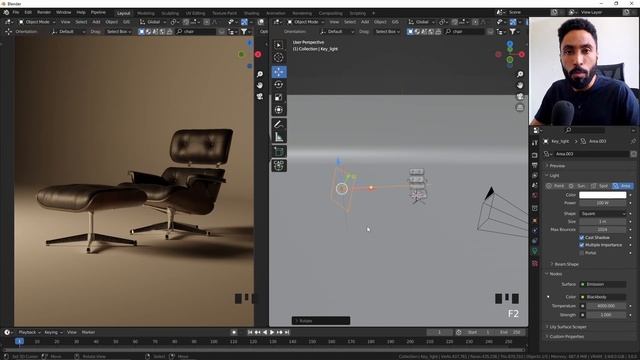Viewport: 640px width, 360px height.
Task: Switch to the Compositing workspace tab
Action: [x=330, y=13]
